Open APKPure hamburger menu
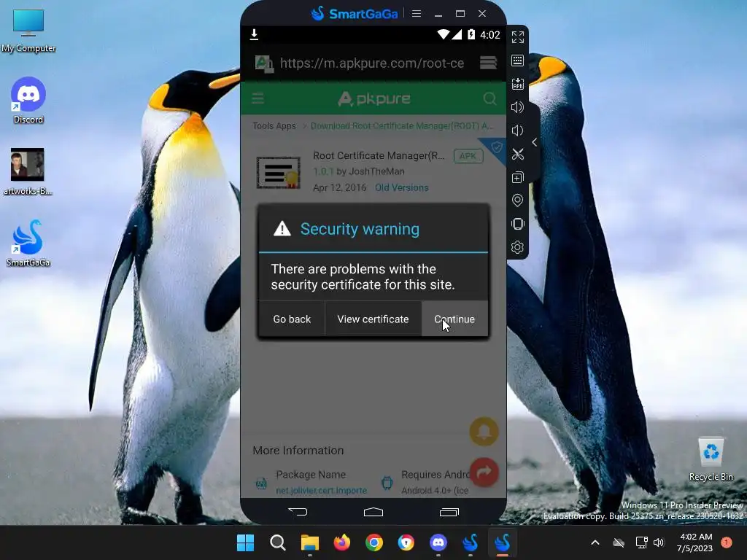This screenshot has height=560, width=747. tap(258, 98)
